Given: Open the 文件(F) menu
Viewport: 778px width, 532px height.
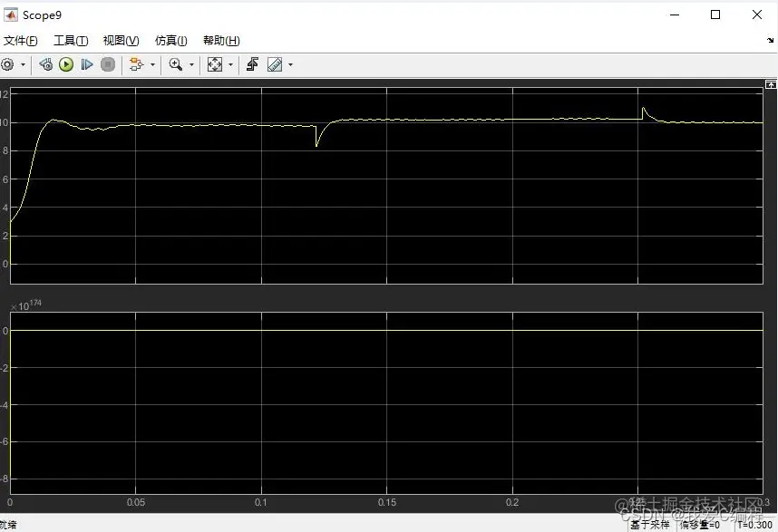Looking at the screenshot, I should (20, 41).
